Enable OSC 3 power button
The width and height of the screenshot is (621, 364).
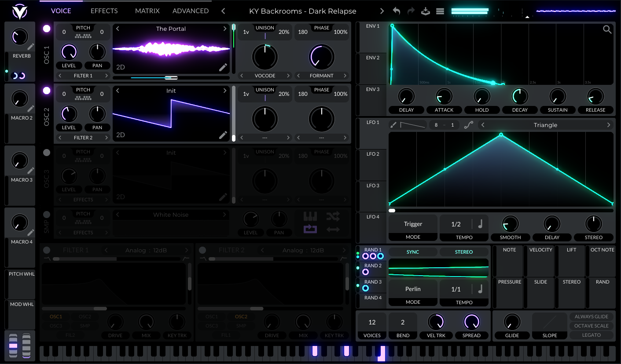[x=47, y=153]
